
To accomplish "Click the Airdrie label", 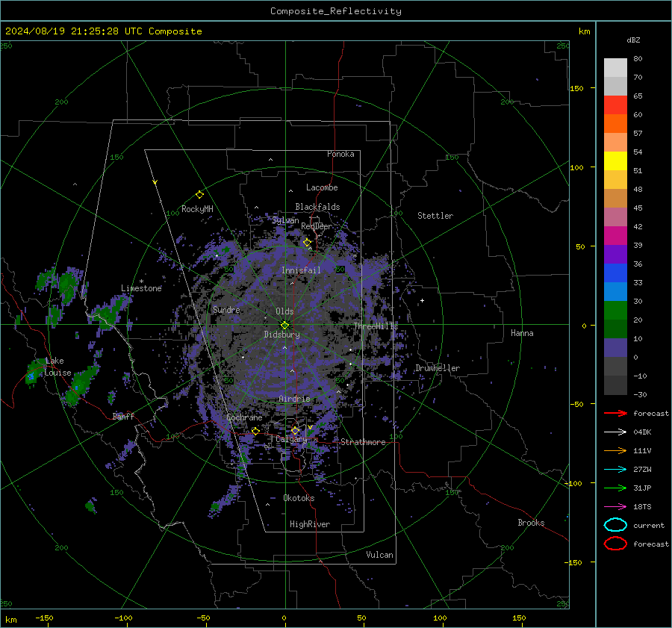I will tap(294, 399).
